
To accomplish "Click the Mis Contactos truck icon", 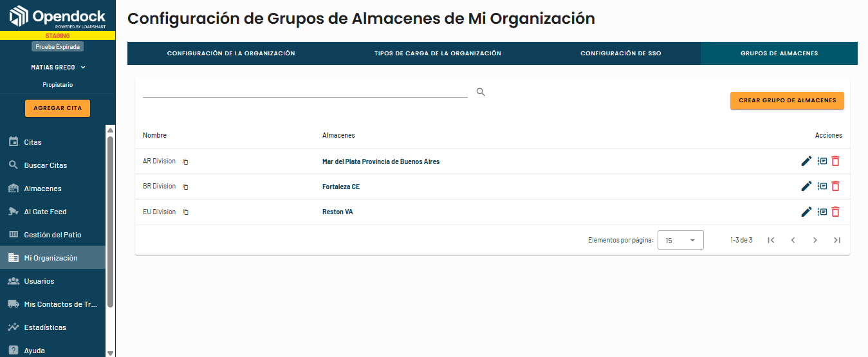I will click(x=13, y=304).
